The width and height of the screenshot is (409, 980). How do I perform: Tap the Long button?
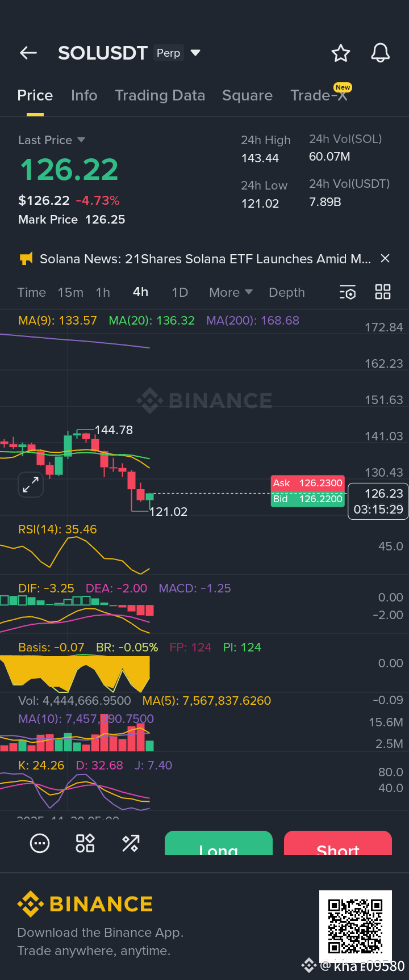[219, 843]
